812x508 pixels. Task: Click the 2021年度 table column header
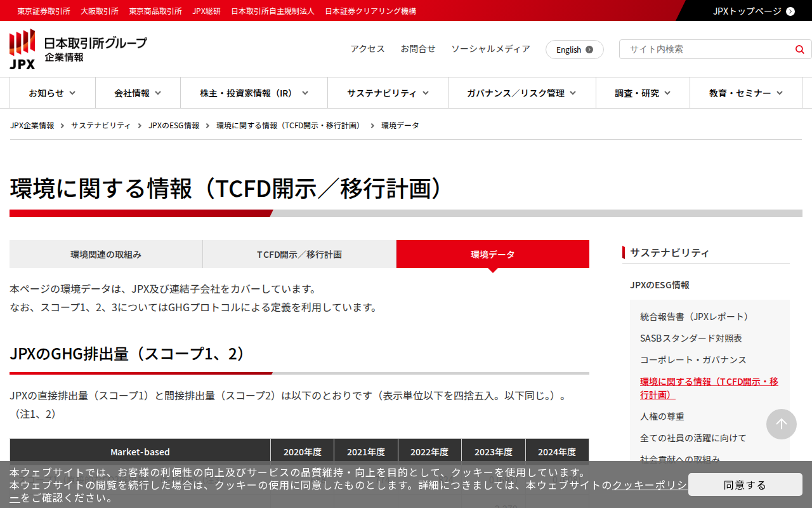click(366, 452)
